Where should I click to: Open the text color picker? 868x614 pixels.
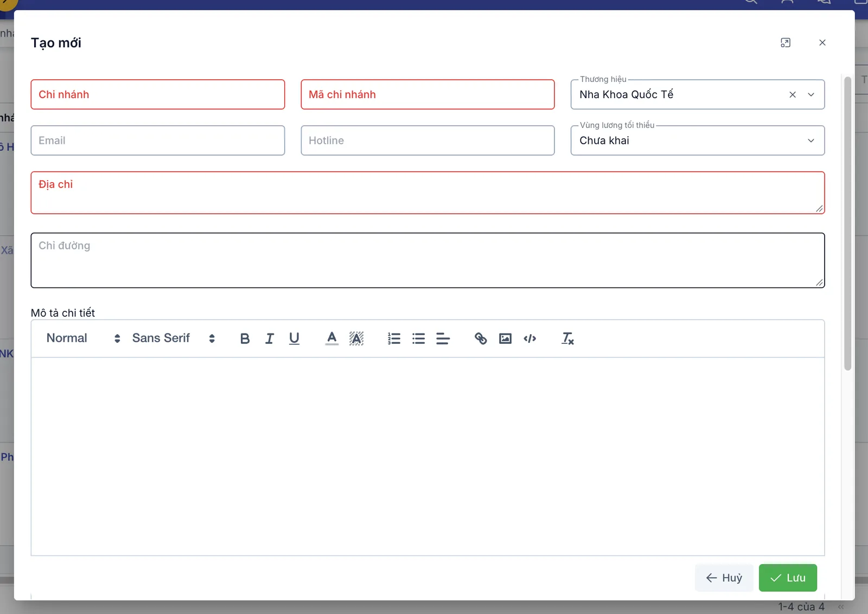(332, 338)
